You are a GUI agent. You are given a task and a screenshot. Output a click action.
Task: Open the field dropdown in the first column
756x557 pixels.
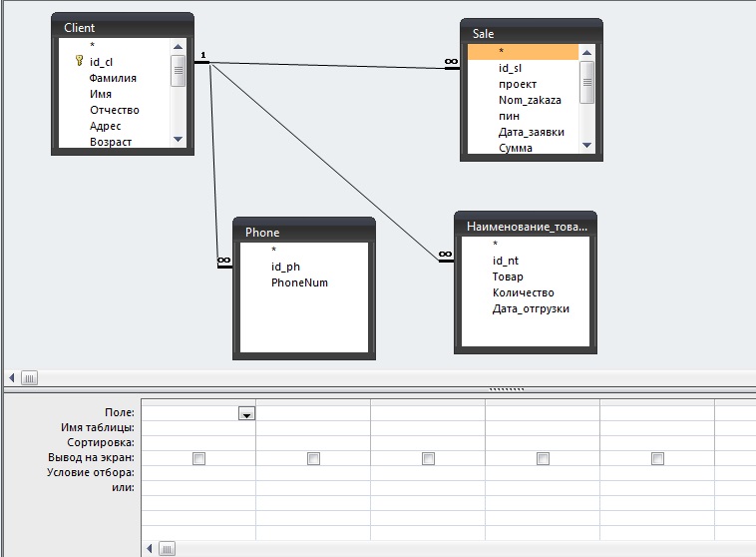point(246,413)
